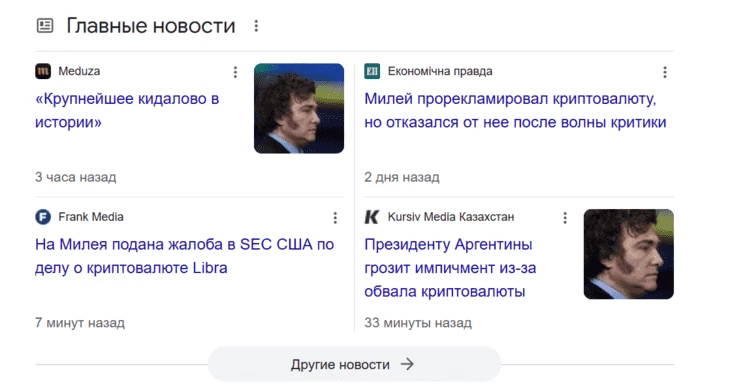730x392 pixels.
Task: Open headline На Милея подана жалоба в SEC
Action: coord(184,256)
